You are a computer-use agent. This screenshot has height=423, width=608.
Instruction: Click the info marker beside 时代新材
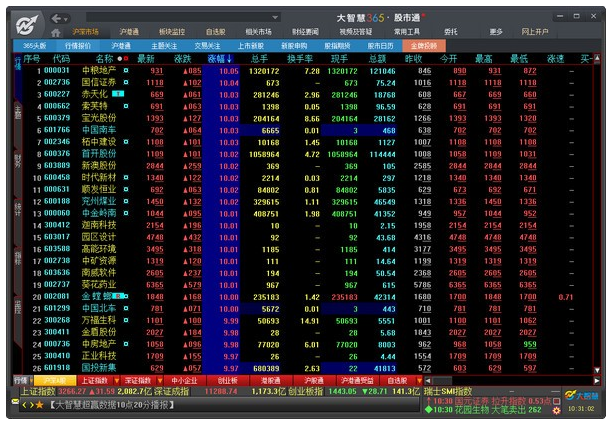tap(126, 178)
